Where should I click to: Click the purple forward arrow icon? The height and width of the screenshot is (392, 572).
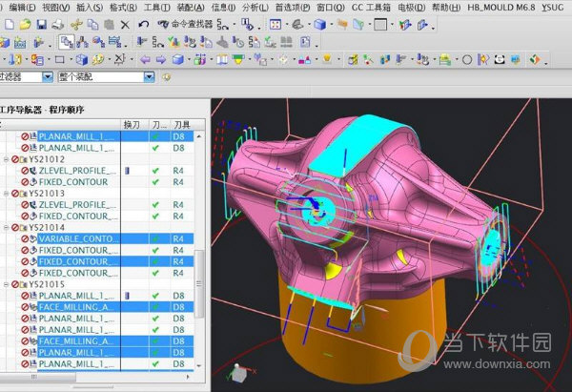coord(161,59)
